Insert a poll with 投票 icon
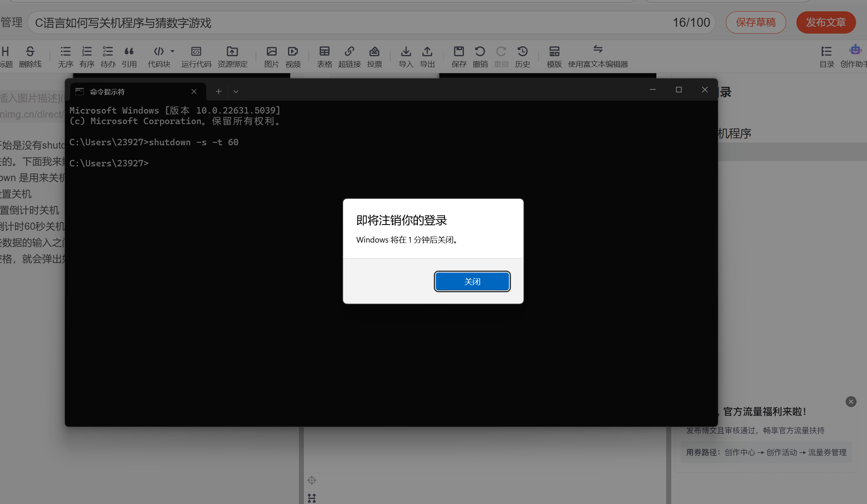Screen dimensions: 867x504 [374, 57]
